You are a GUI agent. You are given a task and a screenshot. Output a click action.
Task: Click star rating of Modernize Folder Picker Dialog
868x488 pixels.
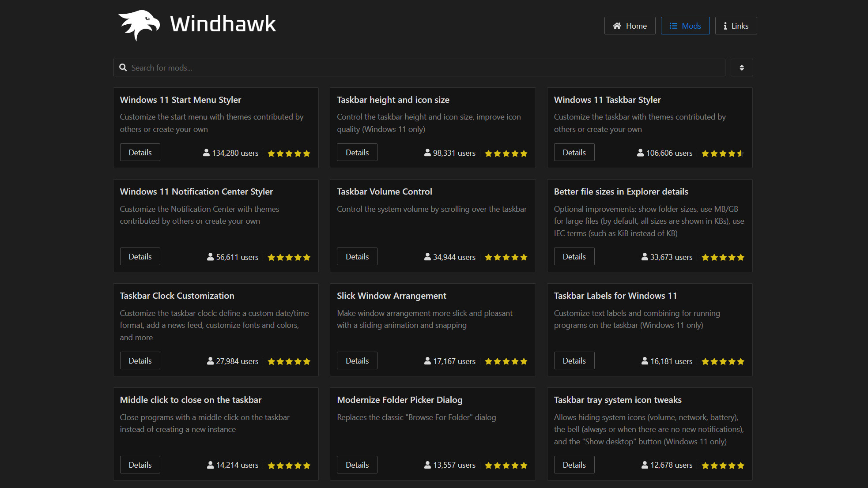pyautogui.click(x=506, y=465)
